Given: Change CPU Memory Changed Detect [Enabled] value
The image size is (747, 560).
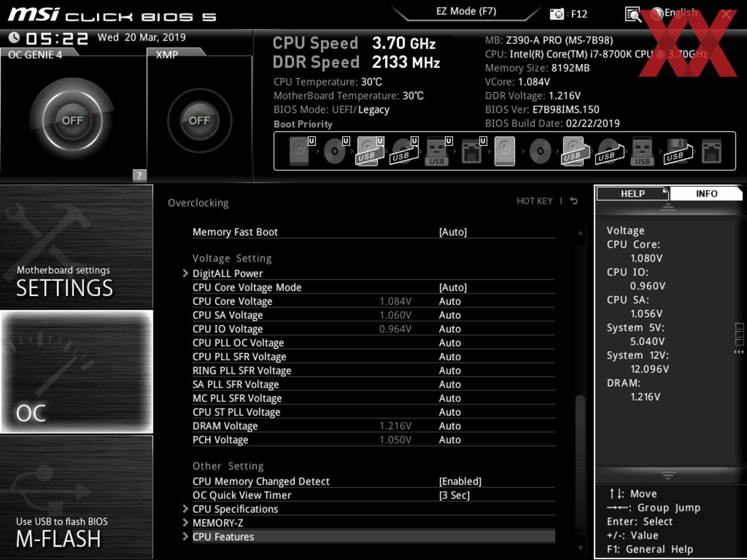Looking at the screenshot, I should point(460,481).
